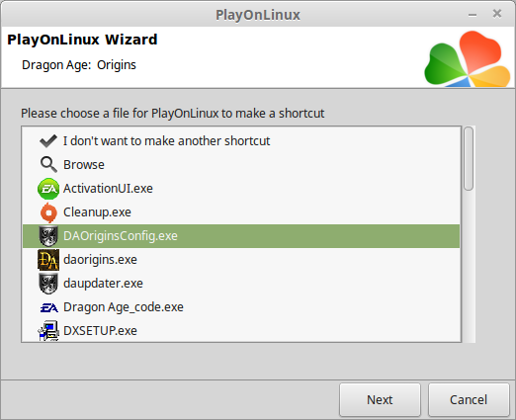Click the computer setup icon of DXSETUP.exe
Image resolution: width=516 pixels, height=420 pixels.
pos(48,331)
